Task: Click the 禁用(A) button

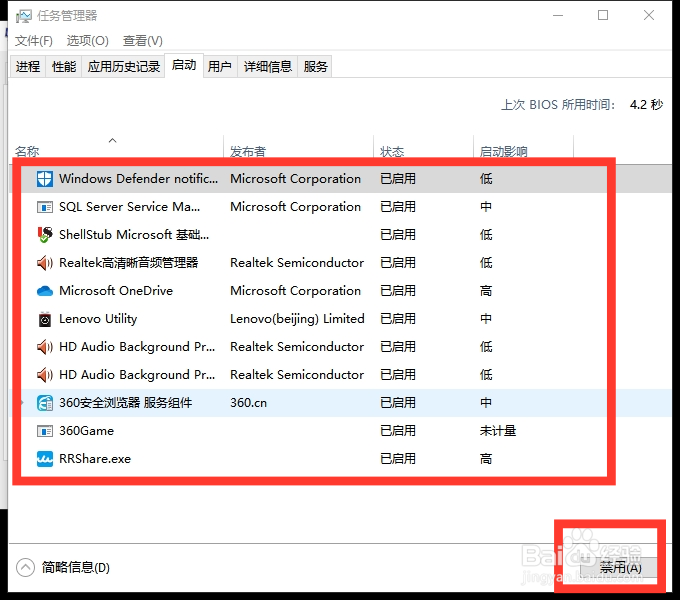Action: tap(621, 567)
